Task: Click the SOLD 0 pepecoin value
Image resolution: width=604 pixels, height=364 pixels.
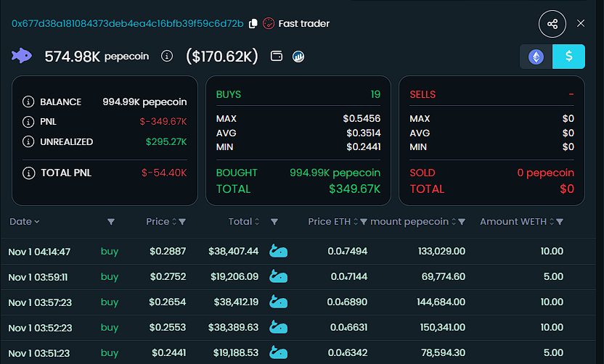Action: (x=545, y=173)
